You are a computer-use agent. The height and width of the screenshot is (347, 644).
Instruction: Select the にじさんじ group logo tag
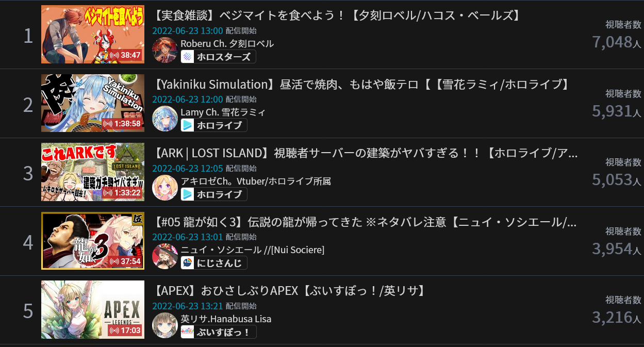(214, 263)
